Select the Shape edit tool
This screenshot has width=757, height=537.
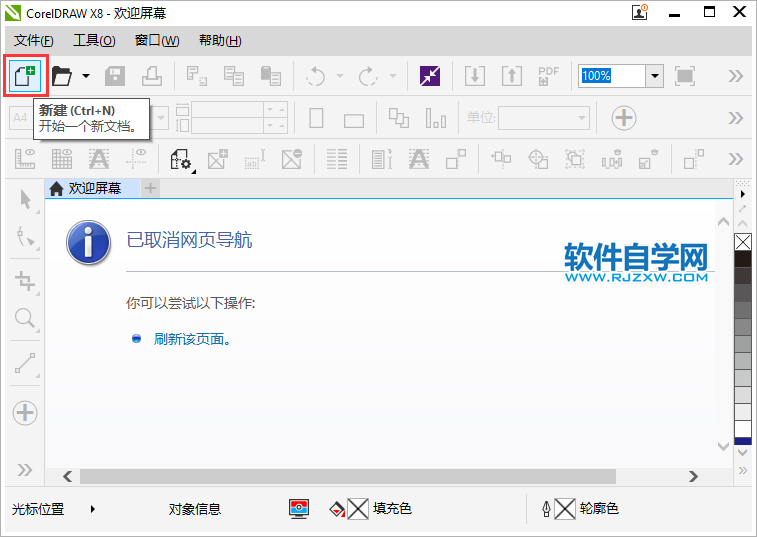coord(25,237)
